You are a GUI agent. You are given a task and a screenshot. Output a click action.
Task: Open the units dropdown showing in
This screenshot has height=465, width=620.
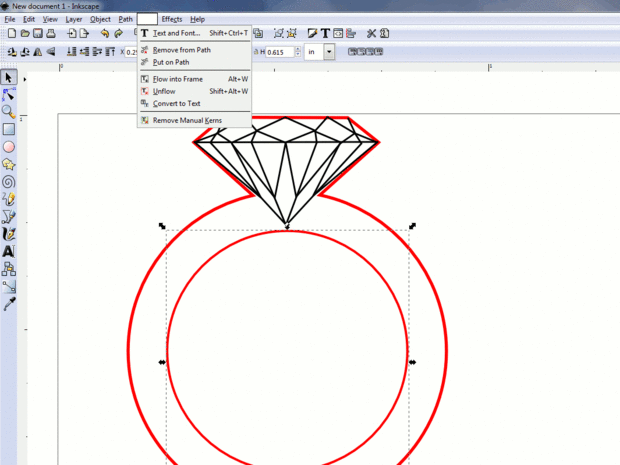click(x=319, y=52)
